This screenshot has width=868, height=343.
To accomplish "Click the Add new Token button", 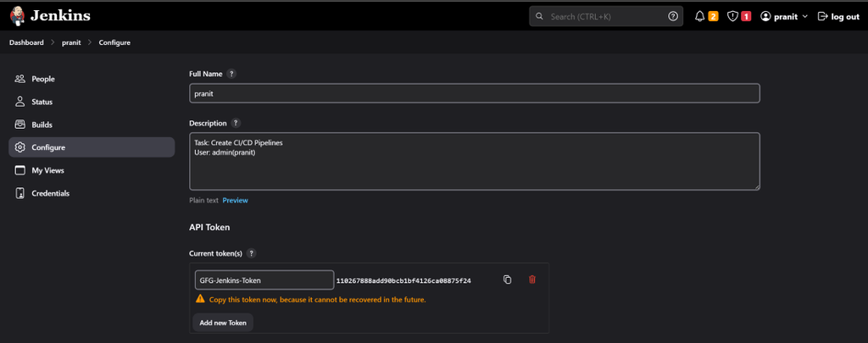I will click(x=223, y=323).
